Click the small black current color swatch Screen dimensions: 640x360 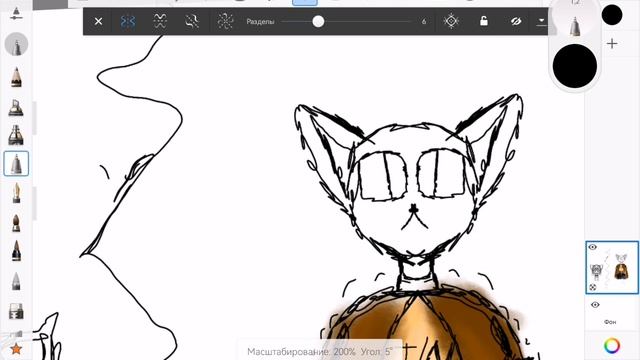point(612,15)
